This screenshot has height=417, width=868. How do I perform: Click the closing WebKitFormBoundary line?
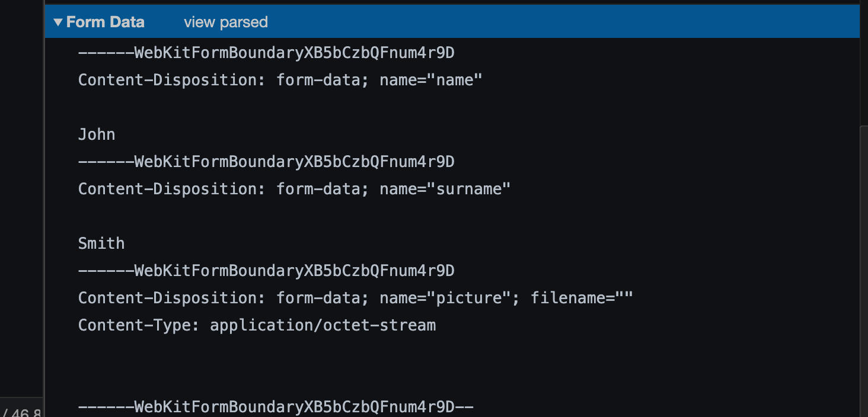pyautogui.click(x=276, y=407)
